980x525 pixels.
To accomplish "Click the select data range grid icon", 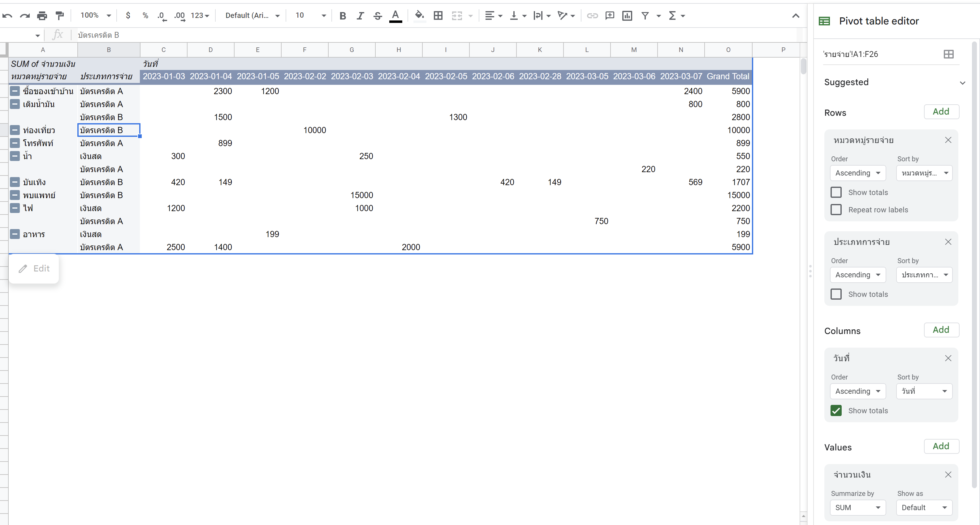I will pyautogui.click(x=948, y=54).
